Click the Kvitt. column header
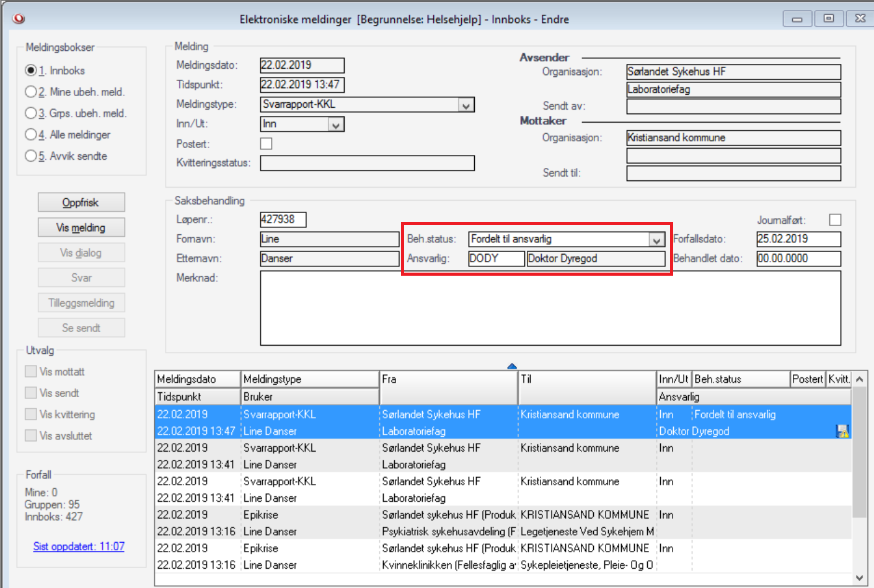This screenshot has width=874, height=588. (839, 379)
